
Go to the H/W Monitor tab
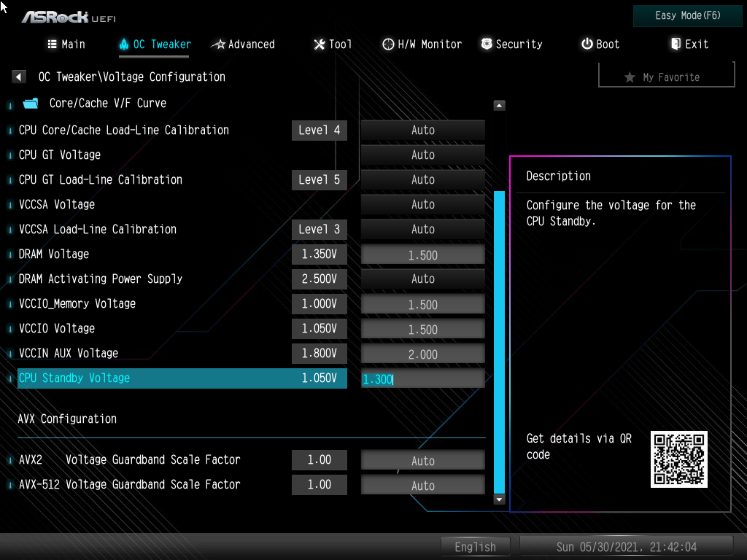coord(422,44)
